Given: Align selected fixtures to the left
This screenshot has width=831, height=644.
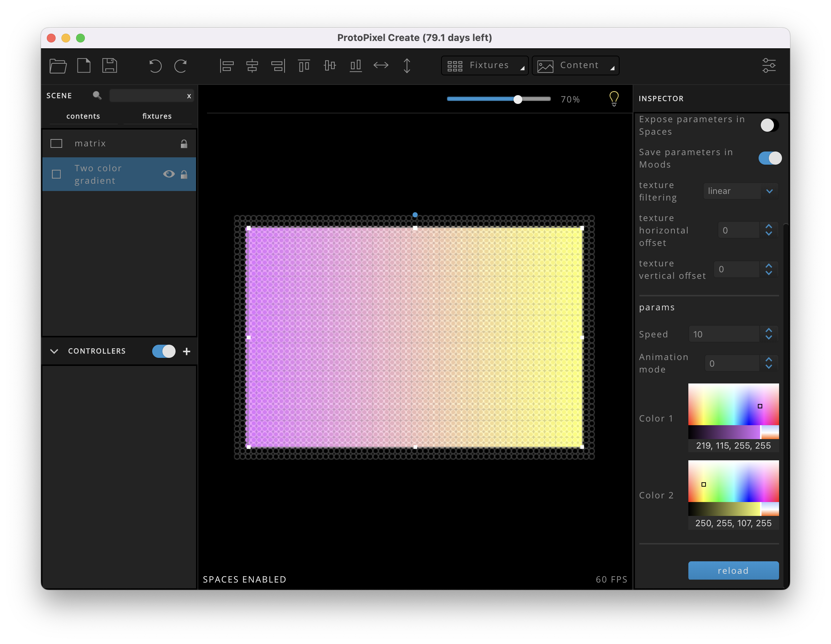Looking at the screenshot, I should point(226,65).
